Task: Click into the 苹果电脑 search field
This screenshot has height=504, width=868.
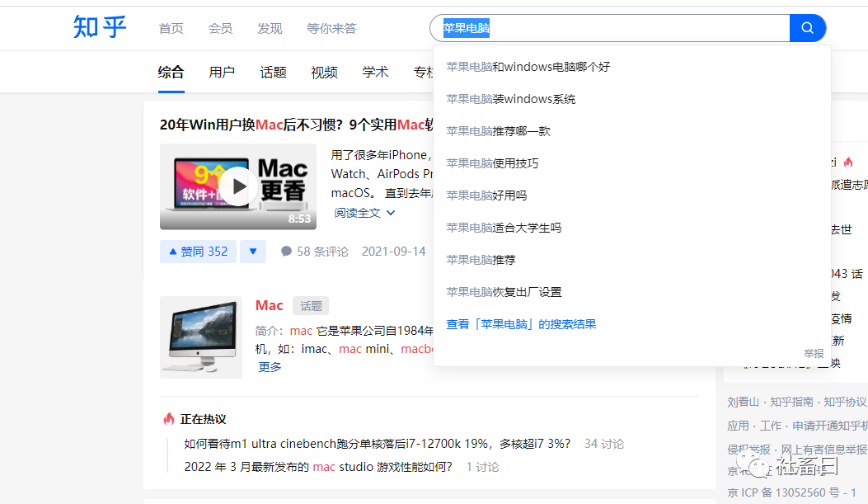Action: pyautogui.click(x=610, y=28)
